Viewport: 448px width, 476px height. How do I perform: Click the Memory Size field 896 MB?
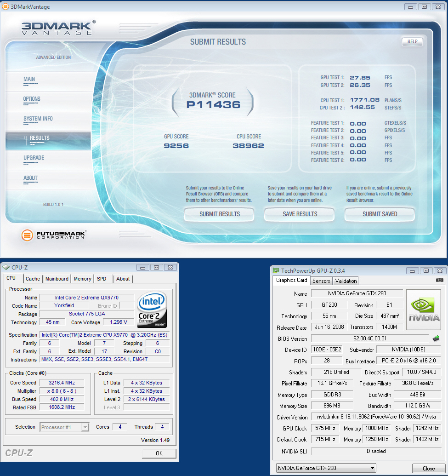pos(332,406)
